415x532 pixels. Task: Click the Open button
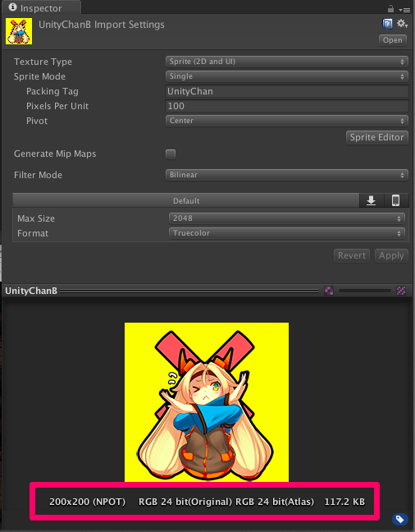(393, 40)
